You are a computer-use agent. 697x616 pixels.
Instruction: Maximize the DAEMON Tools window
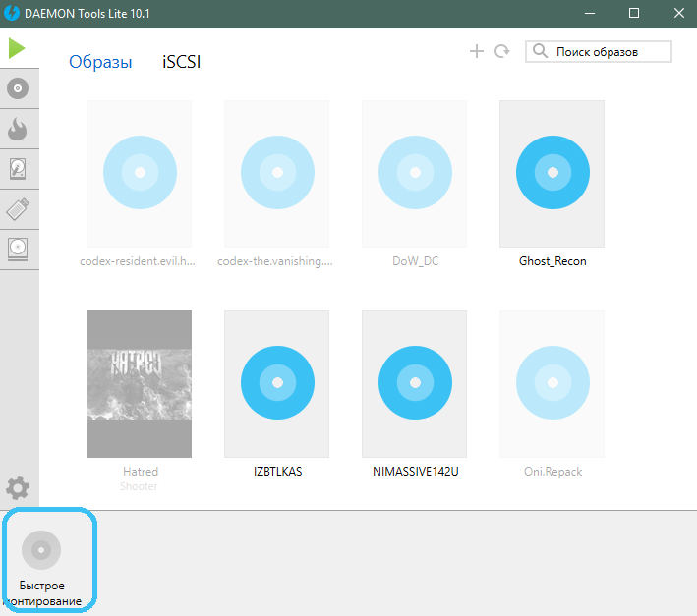634,14
